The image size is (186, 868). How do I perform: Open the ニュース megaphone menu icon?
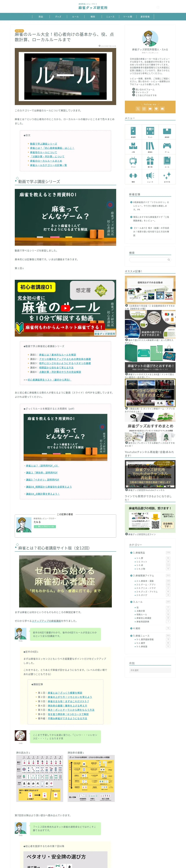[150, 176]
